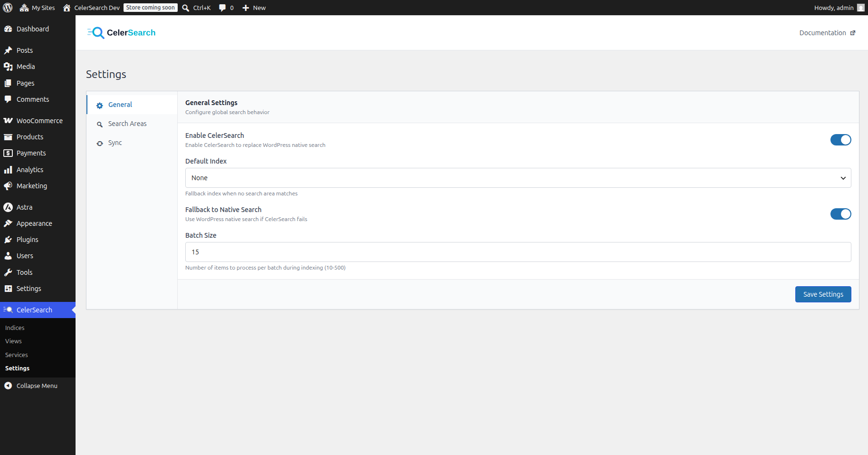The width and height of the screenshot is (868, 455).
Task: Click the Default Index label text
Action: tap(206, 161)
